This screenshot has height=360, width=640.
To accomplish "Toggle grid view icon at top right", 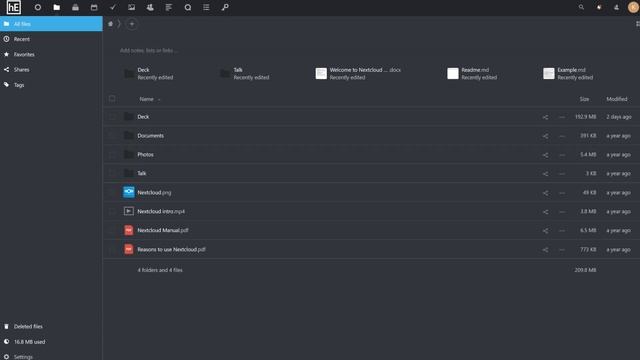I will [637, 24].
